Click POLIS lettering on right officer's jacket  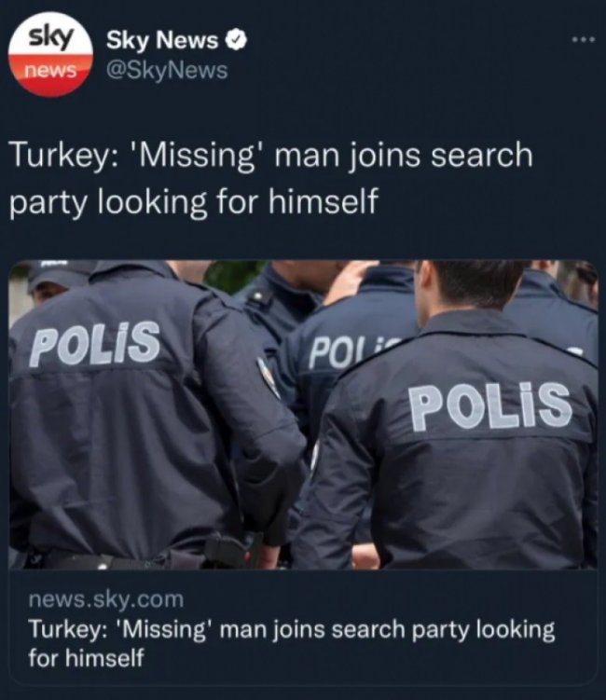[x=490, y=405]
